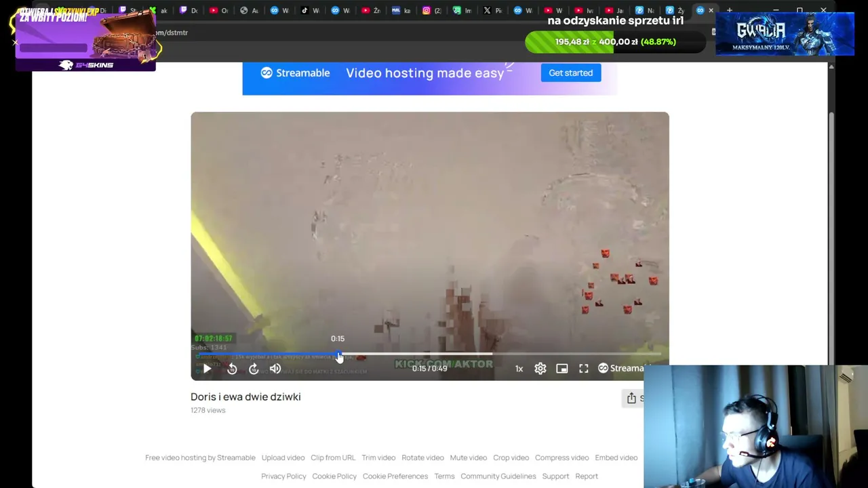Open the 1x playback speed menu
Viewport: 868px width, 488px height.
519,369
